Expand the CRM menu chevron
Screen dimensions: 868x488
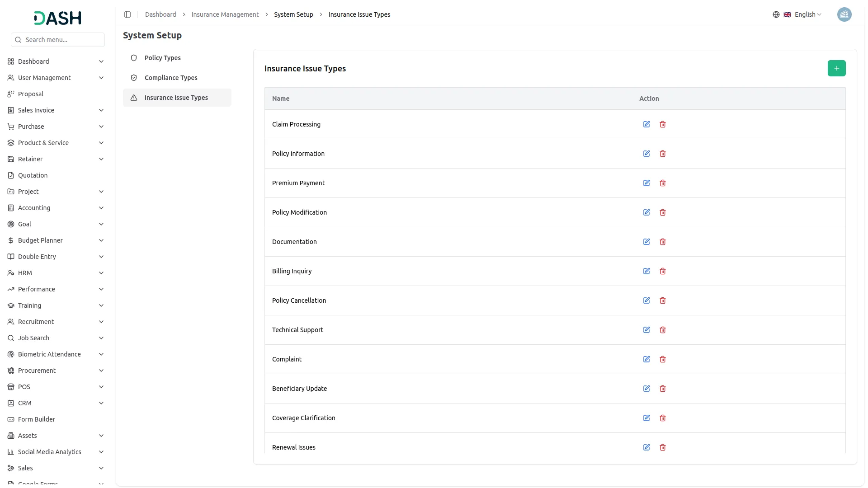[101, 403]
